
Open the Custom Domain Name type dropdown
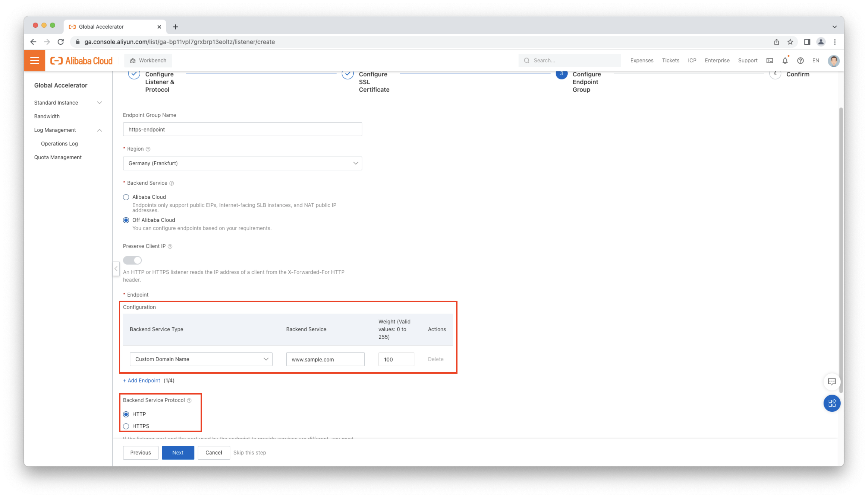tap(201, 359)
